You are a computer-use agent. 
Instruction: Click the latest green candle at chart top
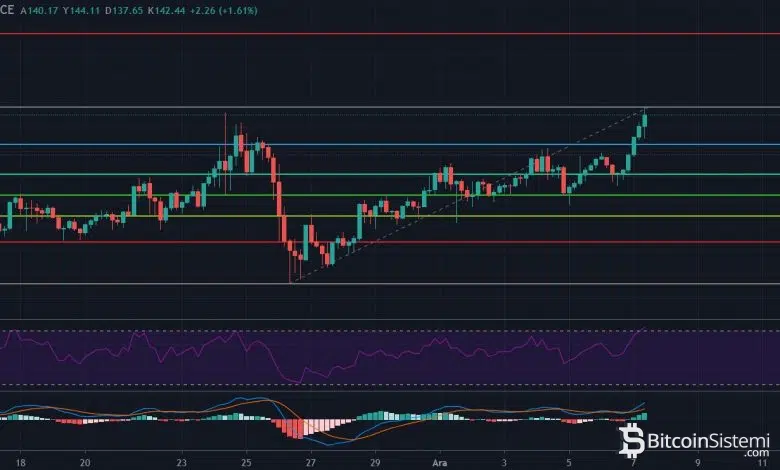pos(645,121)
